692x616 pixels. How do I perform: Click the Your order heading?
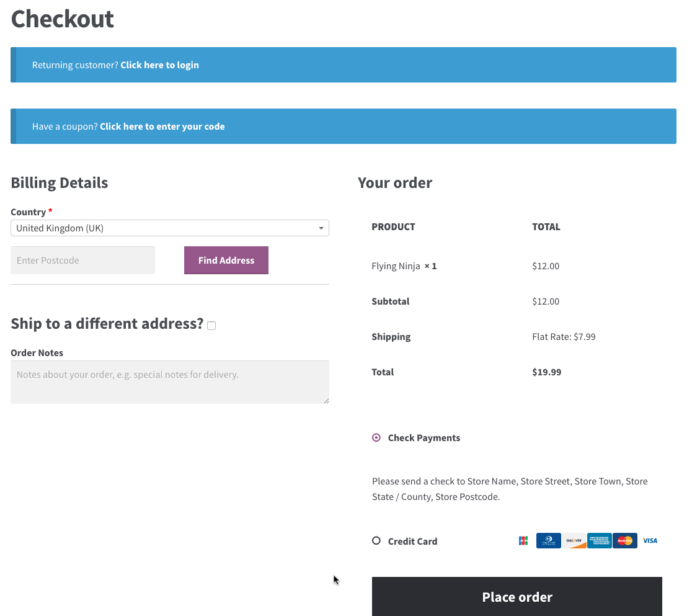395,182
